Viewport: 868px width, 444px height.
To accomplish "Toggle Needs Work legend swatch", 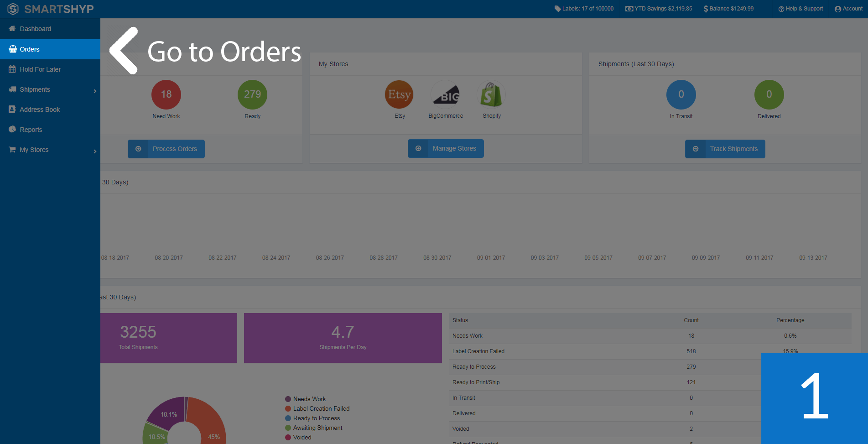I will 288,399.
